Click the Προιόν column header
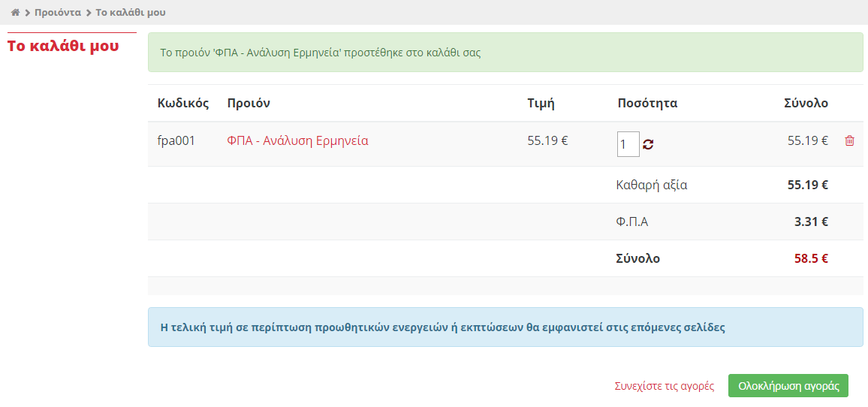 (x=248, y=103)
